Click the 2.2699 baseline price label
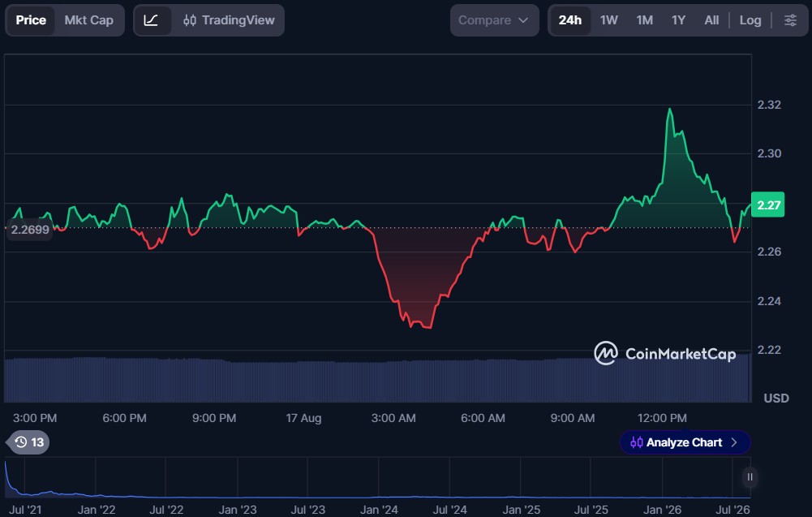This screenshot has width=812, height=517. coord(29,230)
